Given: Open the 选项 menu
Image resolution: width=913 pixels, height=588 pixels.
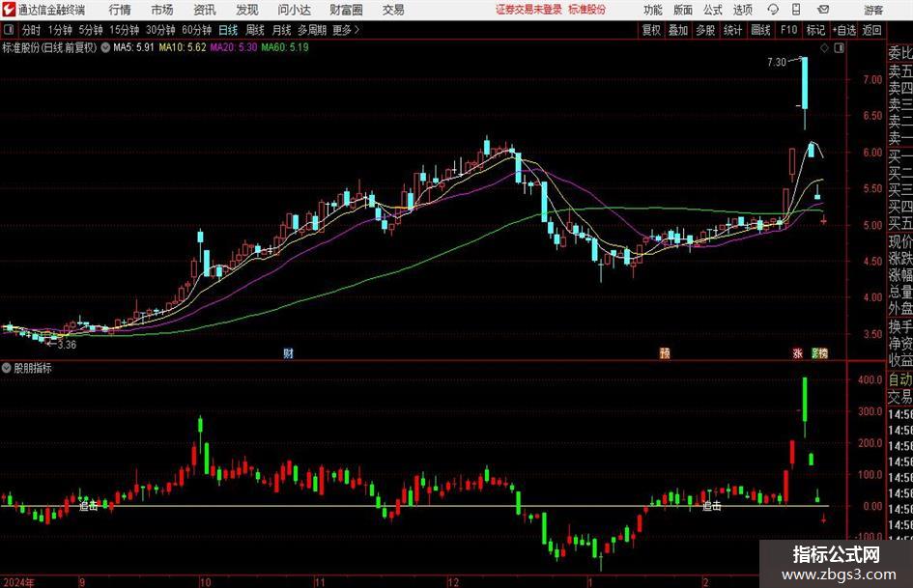Looking at the screenshot, I should click(x=742, y=10).
